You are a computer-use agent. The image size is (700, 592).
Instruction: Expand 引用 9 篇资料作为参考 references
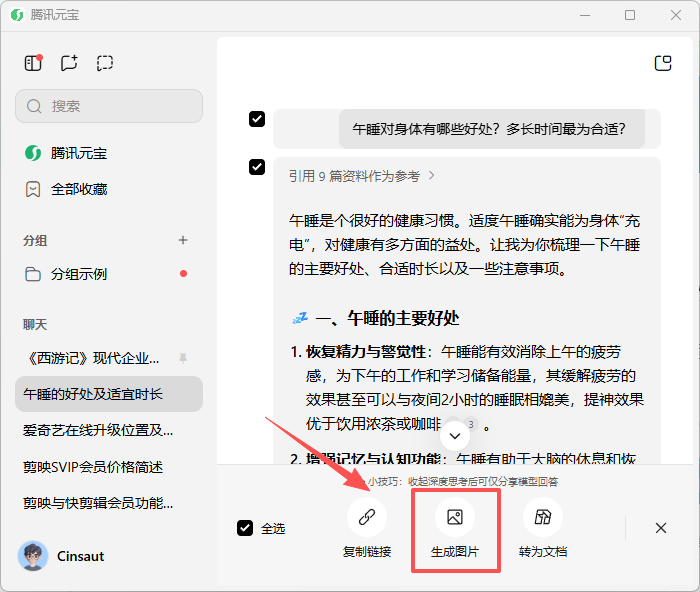coord(362,176)
